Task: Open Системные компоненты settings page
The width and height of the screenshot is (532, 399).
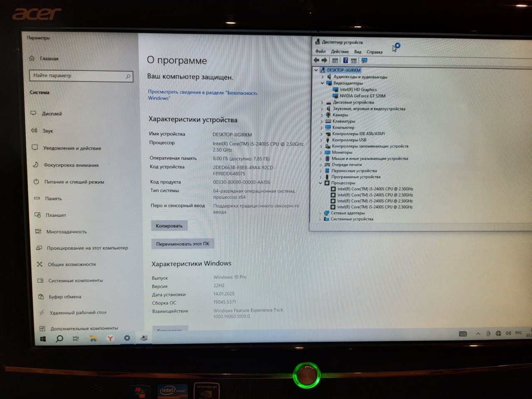Action: [x=75, y=280]
